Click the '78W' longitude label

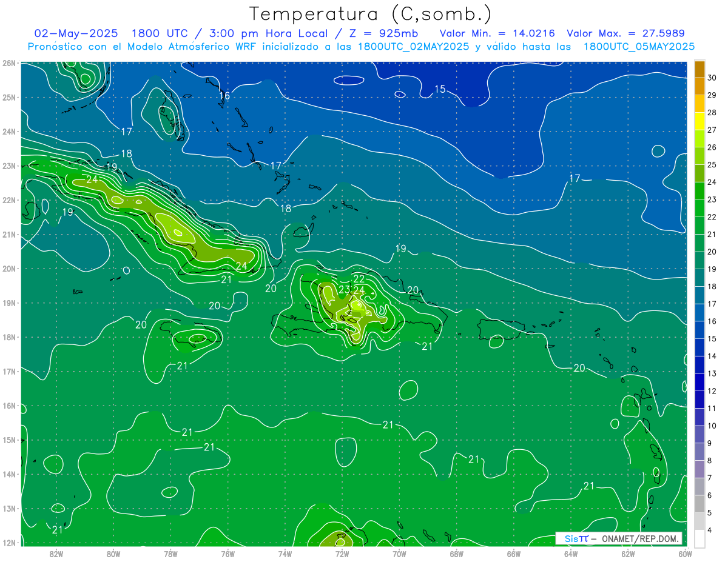point(170,554)
